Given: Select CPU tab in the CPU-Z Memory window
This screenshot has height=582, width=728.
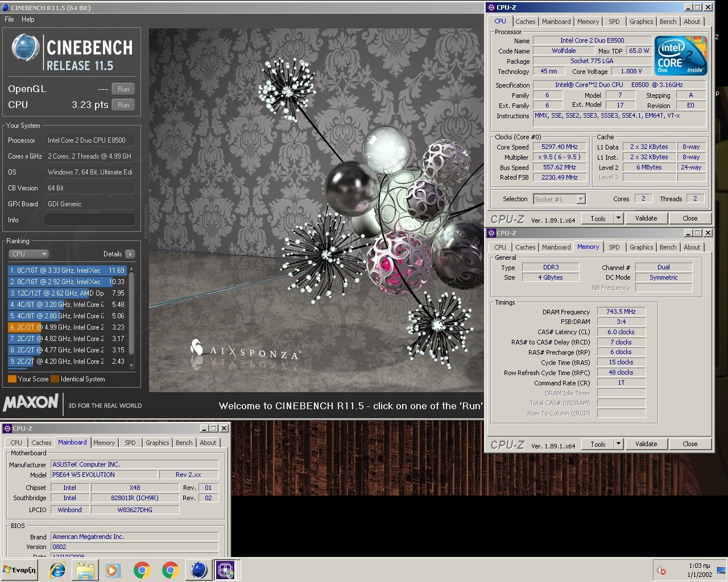Looking at the screenshot, I should (x=500, y=247).
